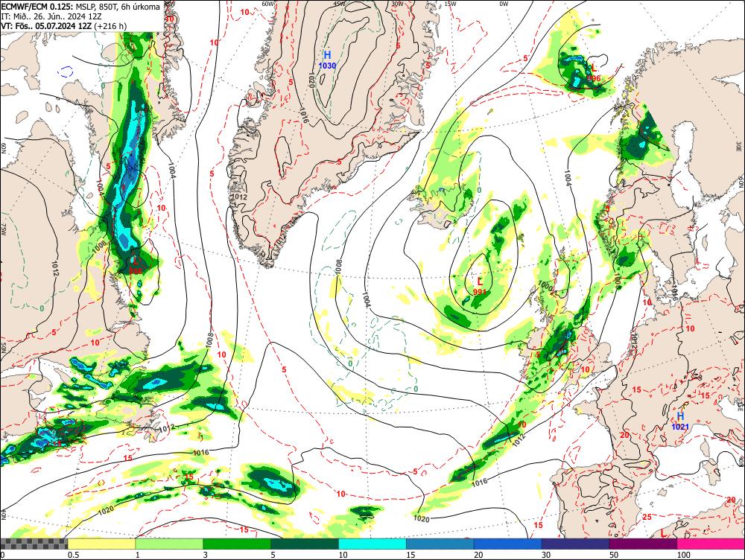This screenshot has height=560, width=745.
Task: Click the '1016' isobar label on Greenland
Action: (x=304, y=115)
